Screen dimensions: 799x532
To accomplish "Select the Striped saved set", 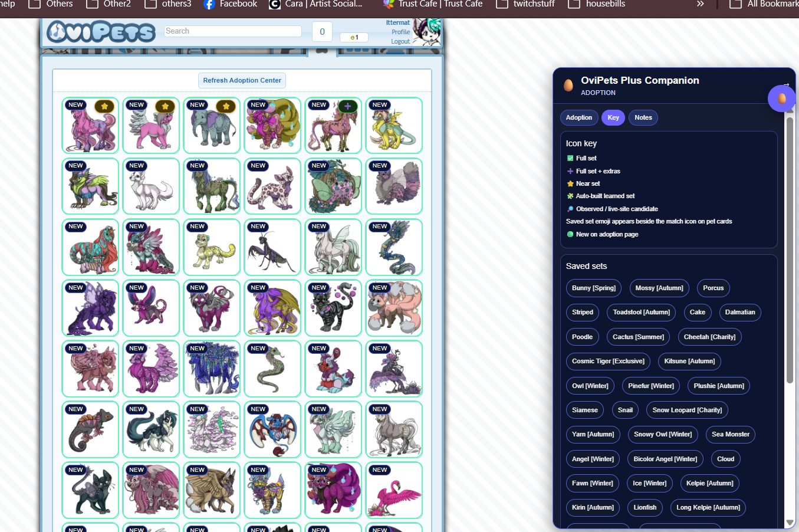I will click(583, 312).
